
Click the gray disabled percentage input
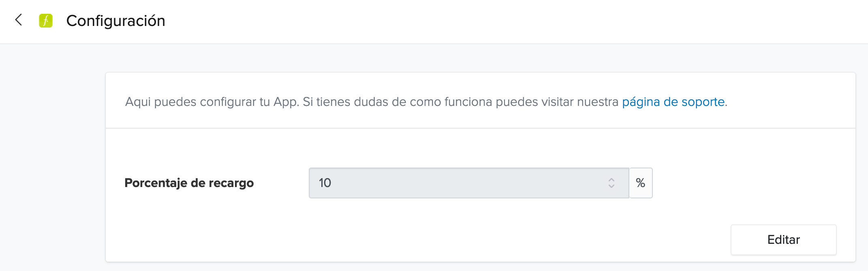click(469, 183)
